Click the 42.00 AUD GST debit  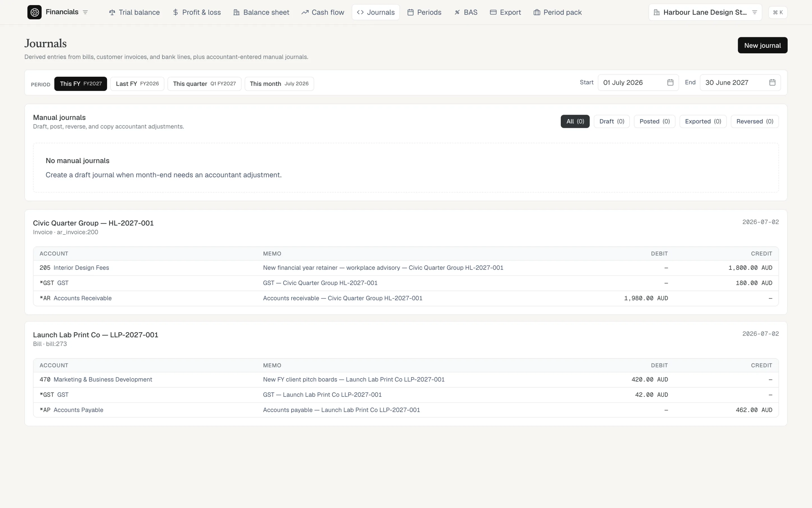pos(651,395)
